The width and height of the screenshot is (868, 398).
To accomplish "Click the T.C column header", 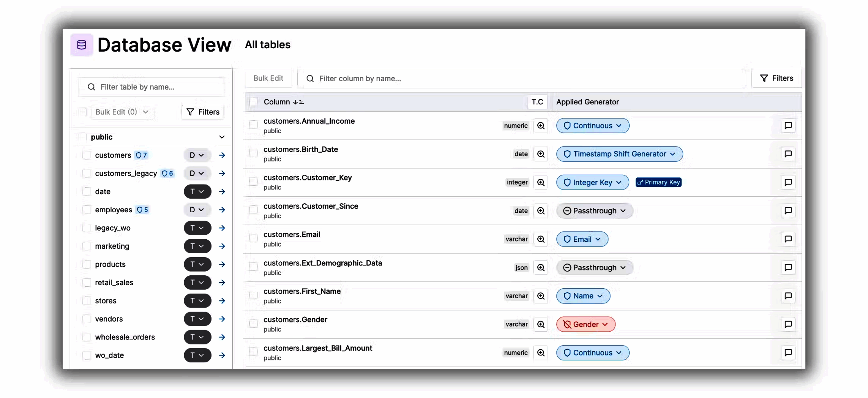I will coord(537,102).
